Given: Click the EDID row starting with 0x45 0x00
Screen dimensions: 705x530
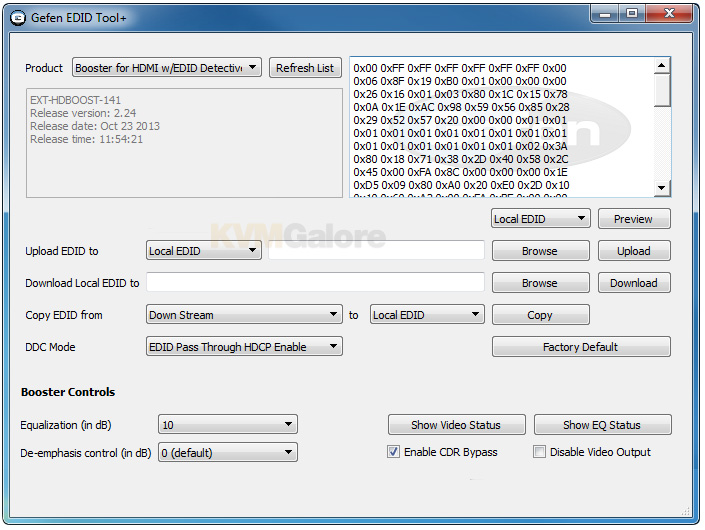Looking at the screenshot, I should point(460,172).
